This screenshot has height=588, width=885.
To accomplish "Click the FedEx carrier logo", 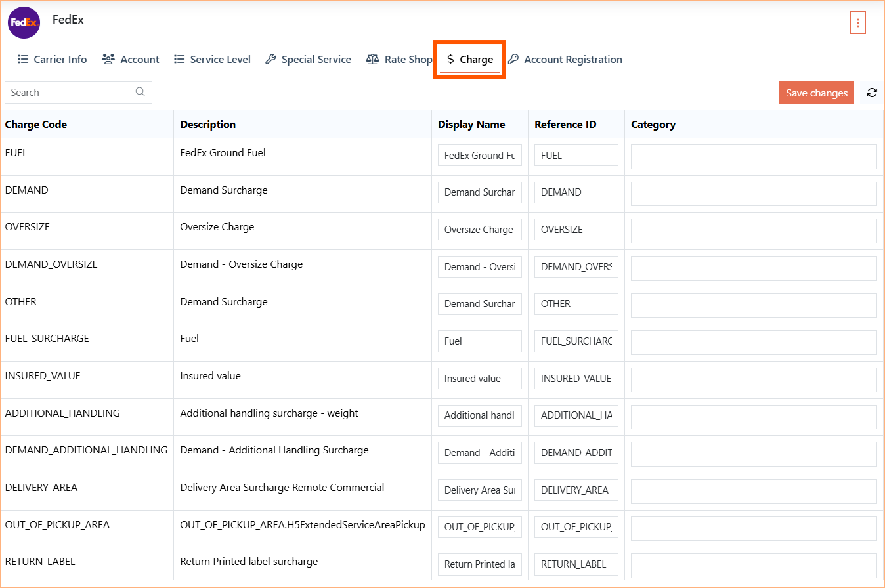I will coord(24,23).
